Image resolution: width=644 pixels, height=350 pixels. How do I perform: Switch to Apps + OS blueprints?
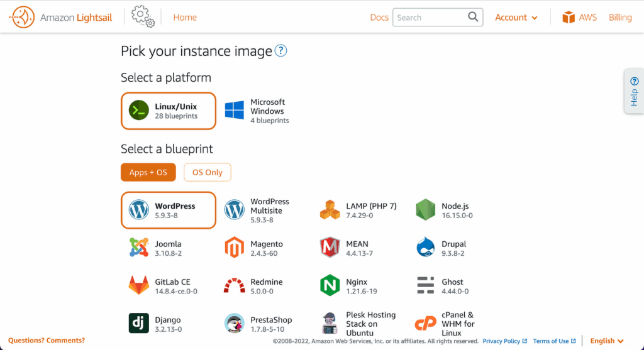click(148, 172)
